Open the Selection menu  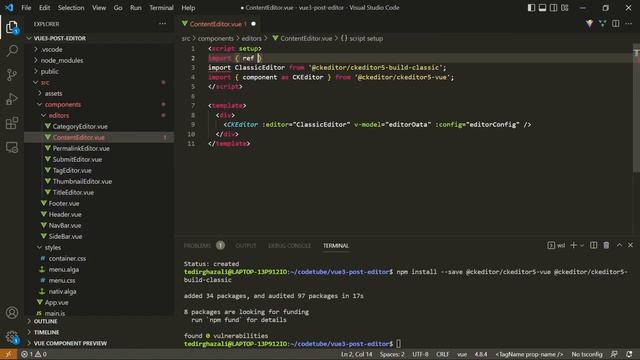pyautogui.click(x=71, y=8)
